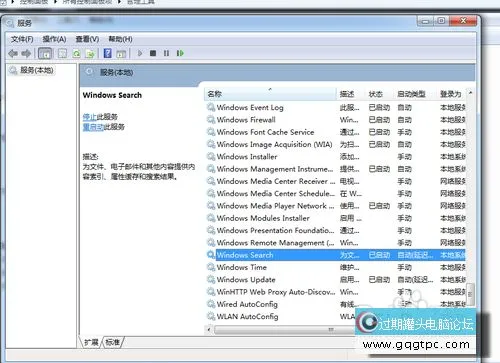This screenshot has width=500, height=363.
Task: Click the 停止 link for this service
Action: click(89, 117)
